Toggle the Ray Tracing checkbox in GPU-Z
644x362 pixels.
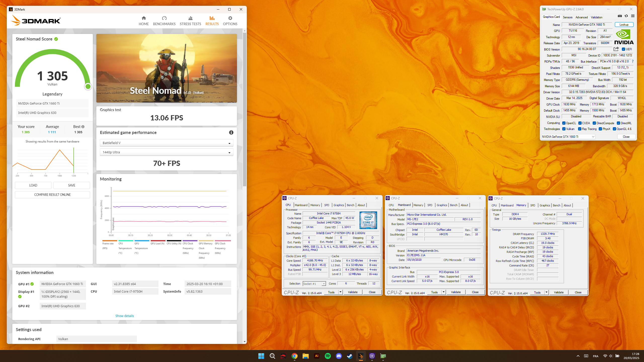[580, 129]
